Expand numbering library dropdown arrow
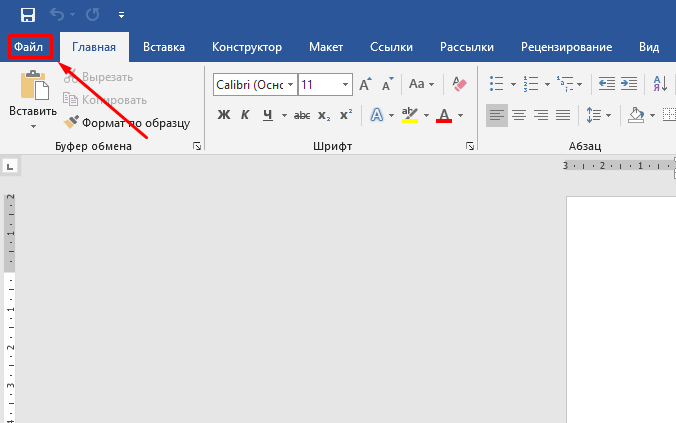Image resolution: width=676 pixels, height=423 pixels. point(547,84)
